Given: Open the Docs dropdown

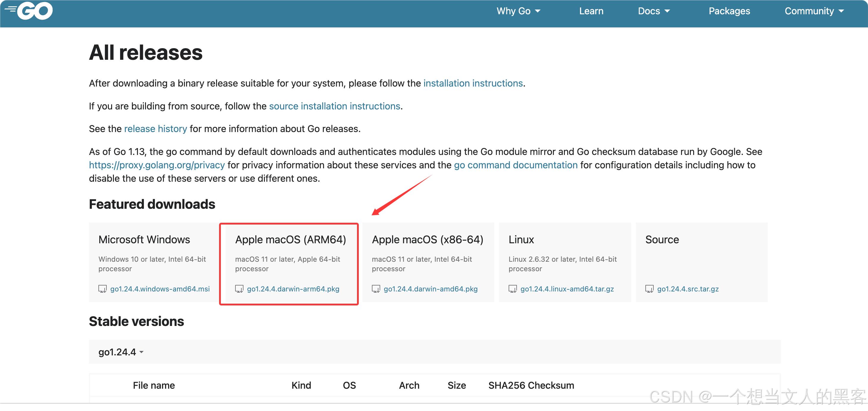Looking at the screenshot, I should 653,11.
